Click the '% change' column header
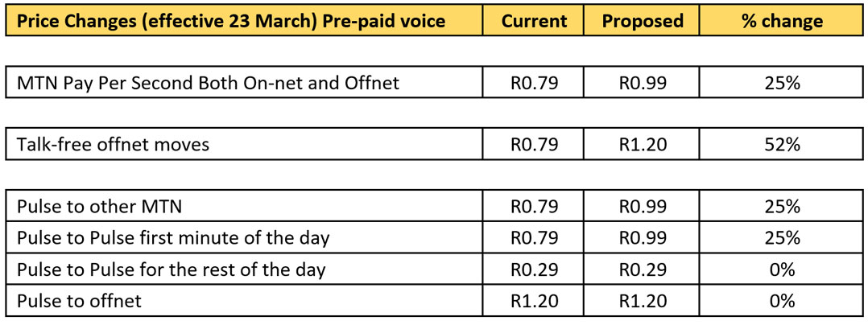 point(782,21)
